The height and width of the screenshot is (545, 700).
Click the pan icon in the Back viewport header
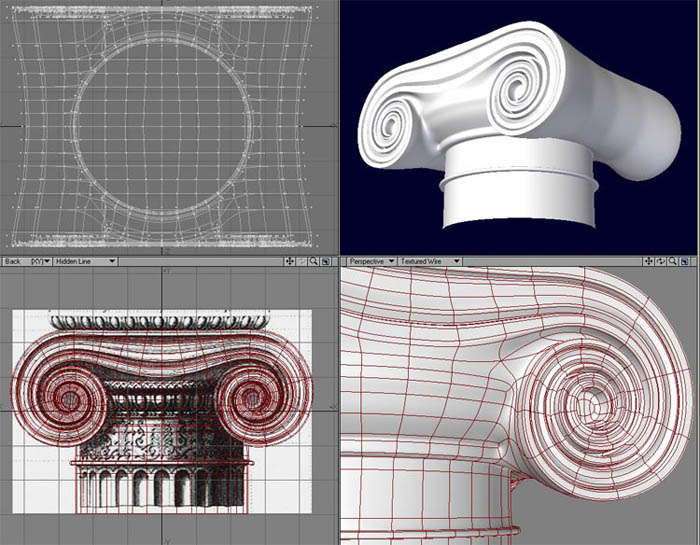[290, 261]
